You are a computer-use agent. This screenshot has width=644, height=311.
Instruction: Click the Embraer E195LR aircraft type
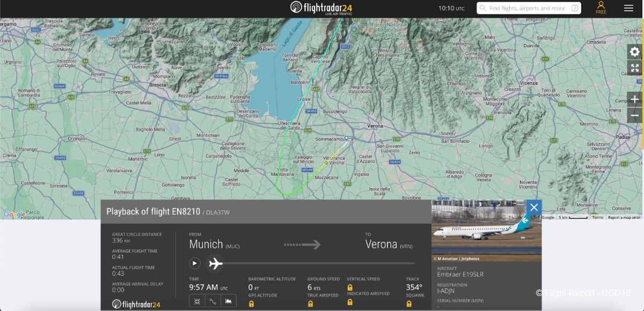[x=460, y=275]
